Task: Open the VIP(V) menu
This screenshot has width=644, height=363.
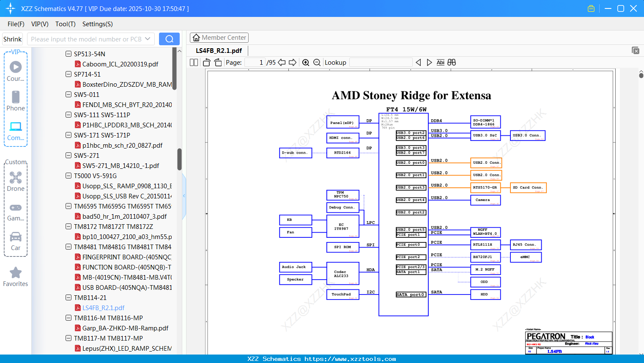Action: 40,24
